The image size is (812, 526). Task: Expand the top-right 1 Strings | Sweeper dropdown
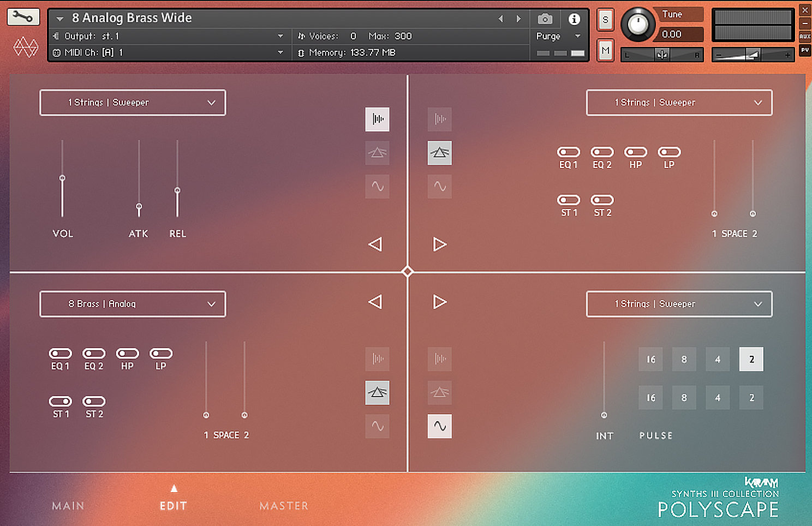[x=679, y=103]
